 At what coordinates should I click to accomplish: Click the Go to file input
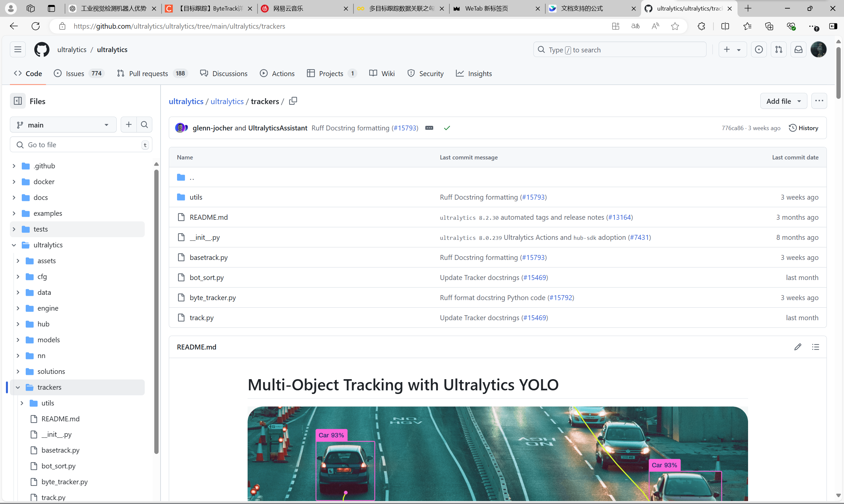pyautogui.click(x=81, y=145)
